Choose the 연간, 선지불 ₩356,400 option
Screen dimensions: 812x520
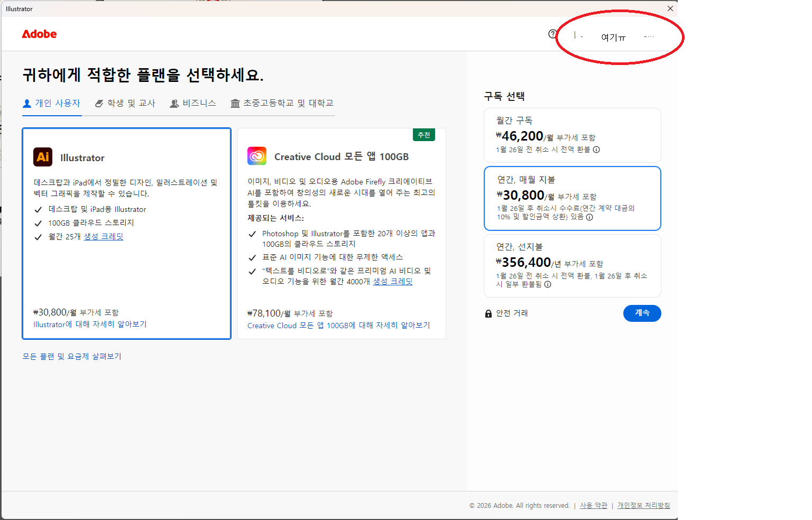point(572,266)
